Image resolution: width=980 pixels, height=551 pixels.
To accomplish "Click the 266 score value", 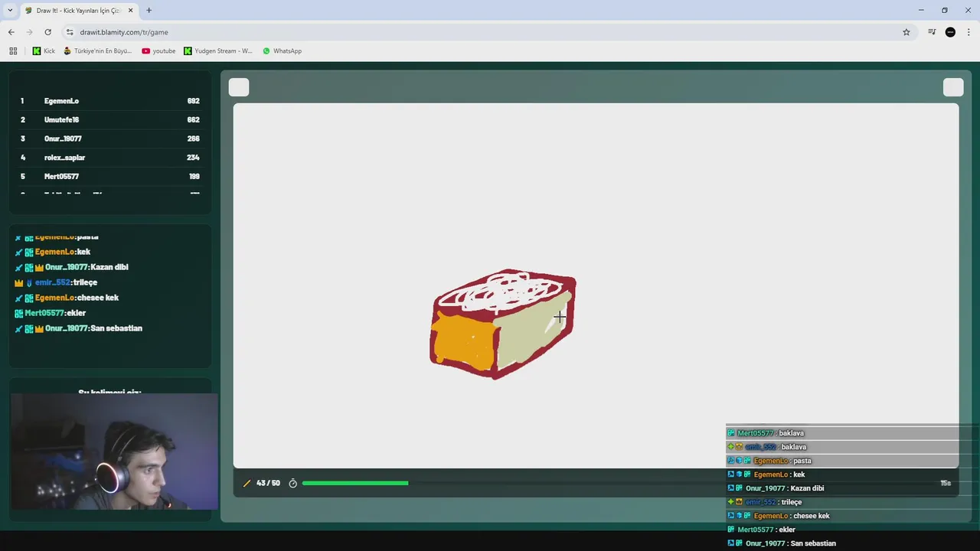I will (193, 139).
